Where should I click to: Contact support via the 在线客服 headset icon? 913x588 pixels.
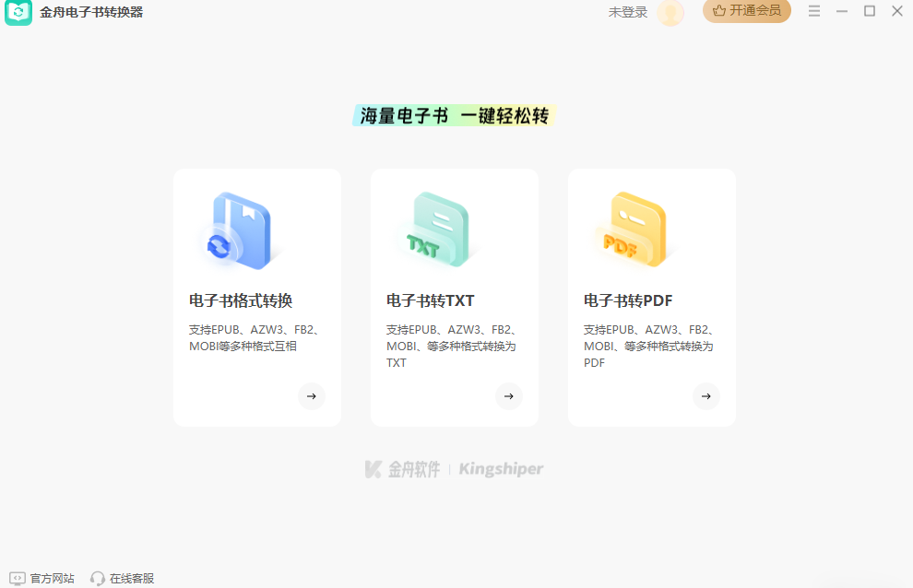[x=98, y=578]
